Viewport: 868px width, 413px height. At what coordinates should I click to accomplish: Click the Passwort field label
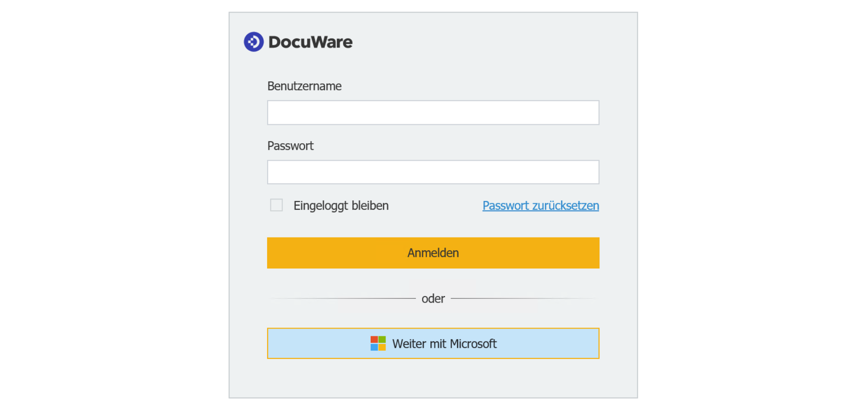(290, 146)
